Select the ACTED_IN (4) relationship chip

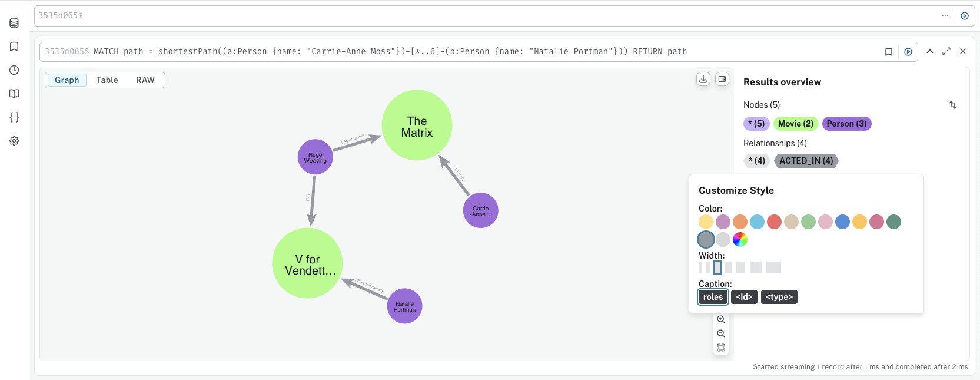click(x=806, y=160)
